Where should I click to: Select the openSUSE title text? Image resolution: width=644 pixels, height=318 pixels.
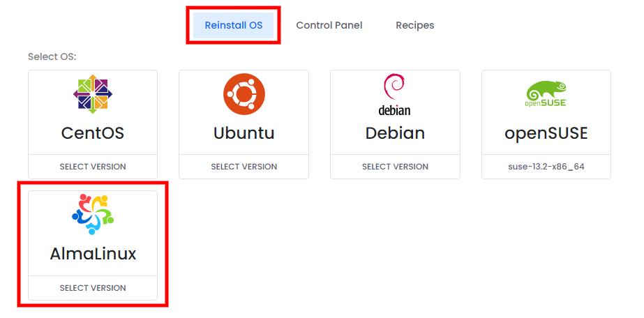(546, 133)
